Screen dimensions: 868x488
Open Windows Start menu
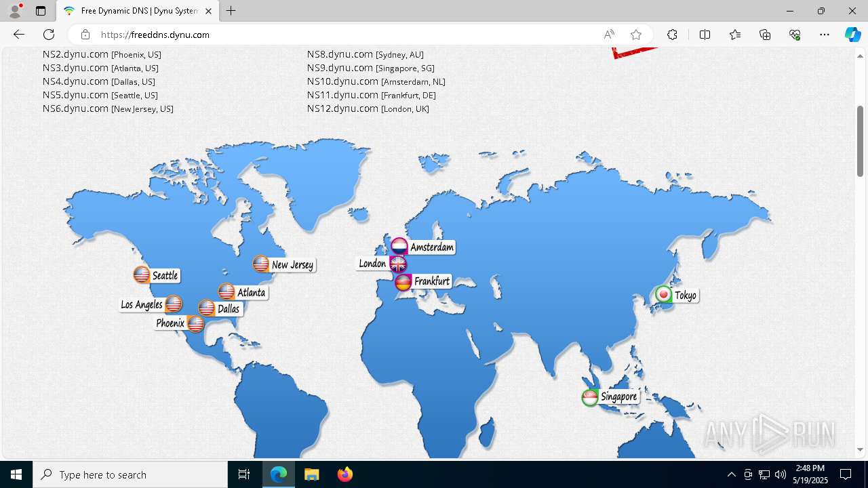pyautogui.click(x=16, y=474)
